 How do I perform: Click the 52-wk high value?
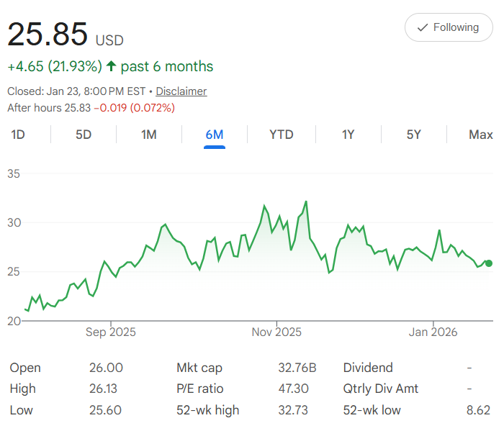point(293,410)
